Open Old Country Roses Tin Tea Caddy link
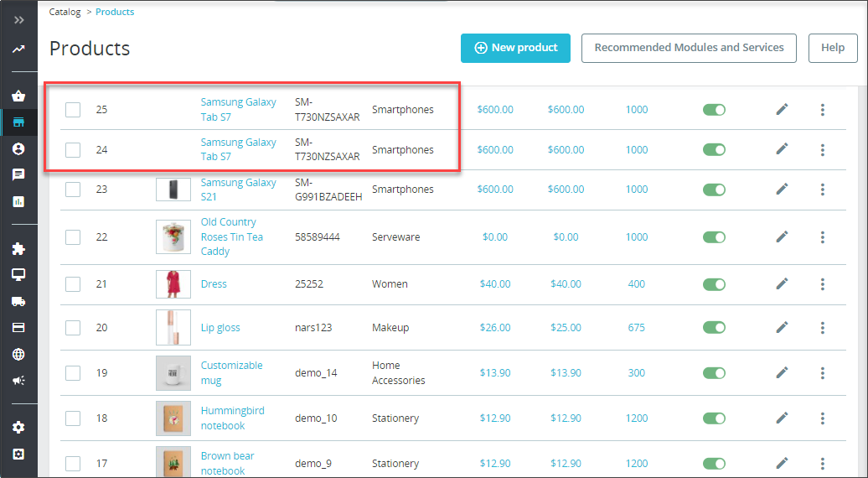The image size is (868, 478). coord(232,236)
